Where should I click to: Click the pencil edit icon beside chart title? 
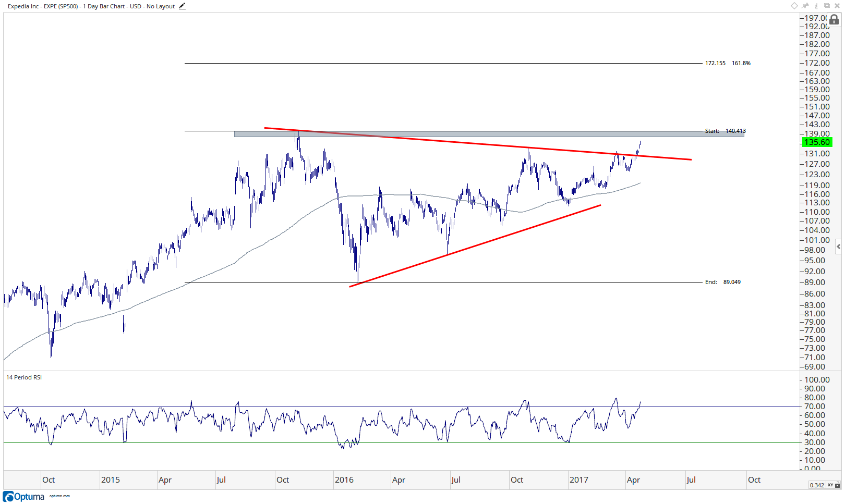(182, 6)
